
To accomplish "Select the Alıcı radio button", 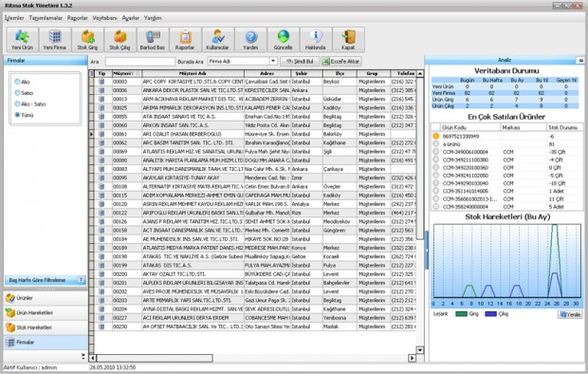I will (x=17, y=82).
